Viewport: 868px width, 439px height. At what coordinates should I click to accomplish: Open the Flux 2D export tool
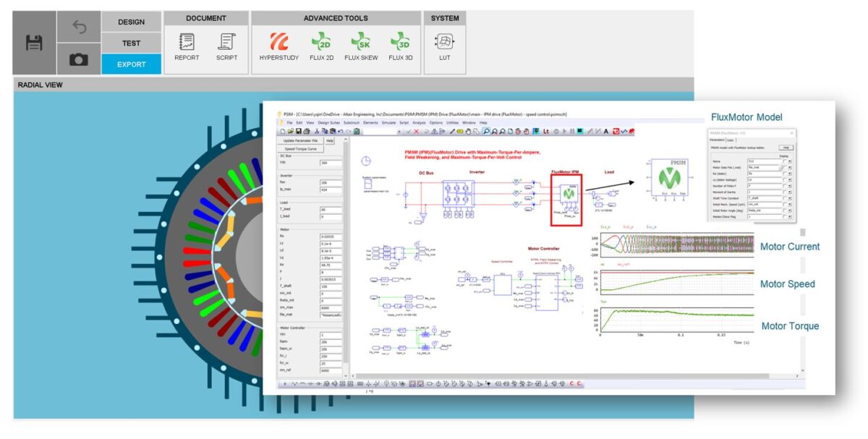[x=320, y=48]
